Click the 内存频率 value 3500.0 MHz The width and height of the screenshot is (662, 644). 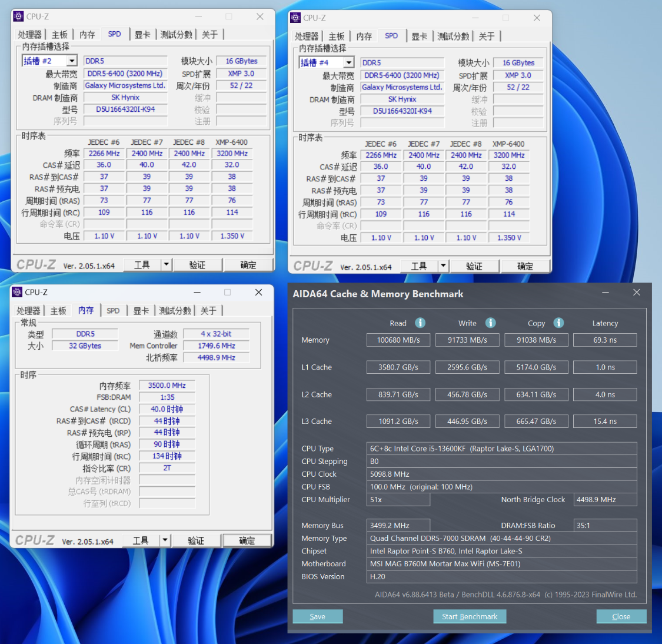coord(167,386)
